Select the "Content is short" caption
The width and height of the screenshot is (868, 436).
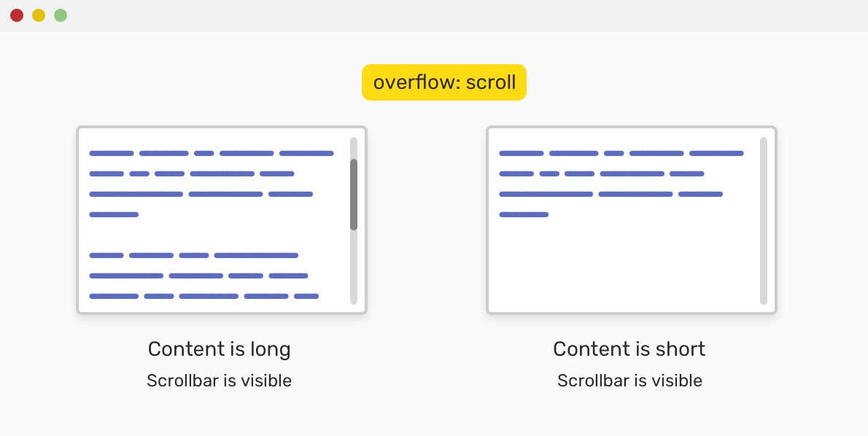click(x=629, y=349)
